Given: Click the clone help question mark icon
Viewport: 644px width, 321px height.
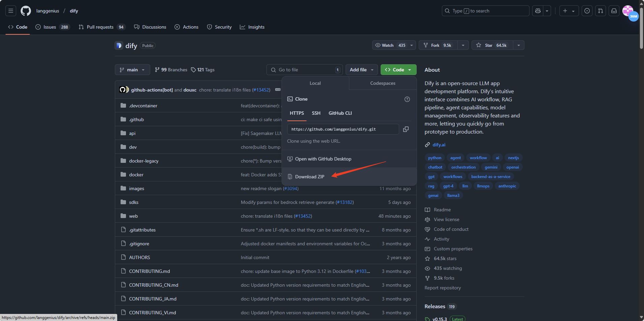Looking at the screenshot, I should click(x=407, y=99).
